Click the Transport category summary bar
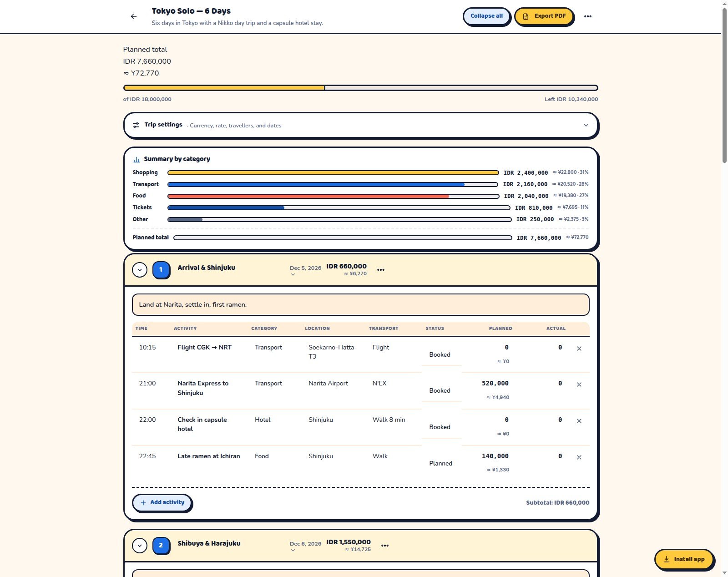Image resolution: width=728 pixels, height=577 pixels. point(333,185)
